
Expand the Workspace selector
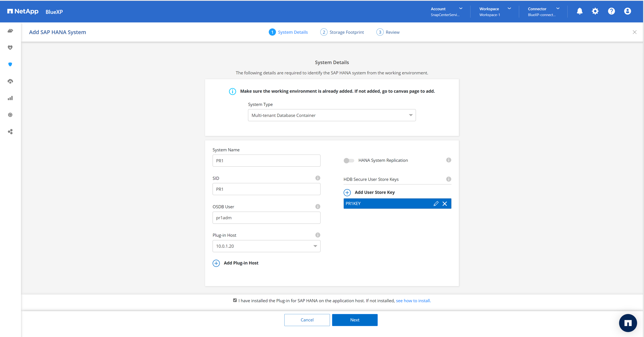[495, 11]
